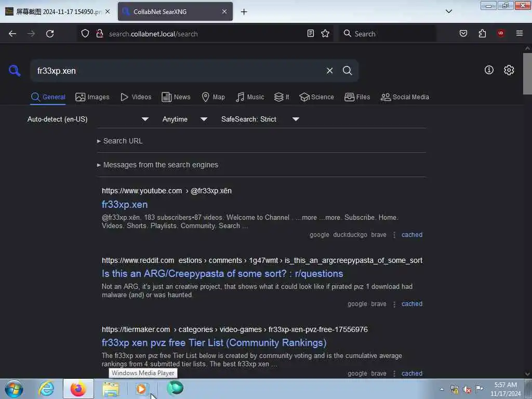Image resolution: width=532 pixels, height=399 pixels.
Task: Open cached version of tiermaker result
Action: pos(412,374)
